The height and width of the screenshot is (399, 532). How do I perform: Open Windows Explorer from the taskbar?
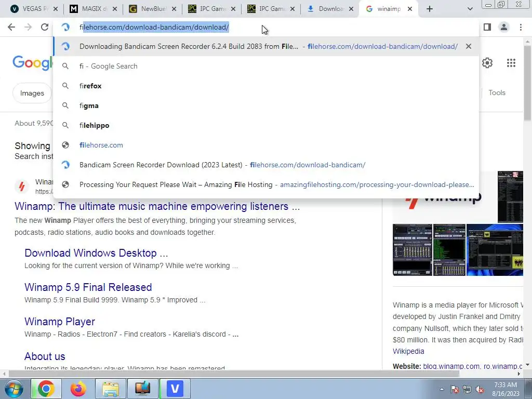click(x=111, y=389)
